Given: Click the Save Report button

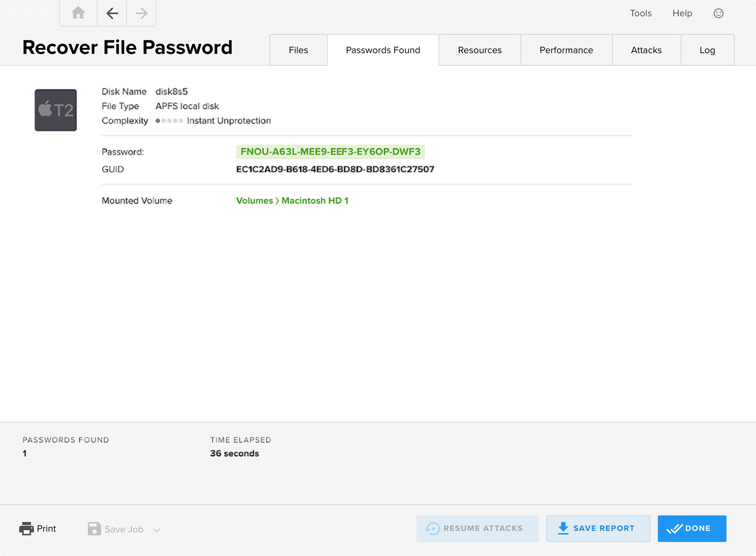Looking at the screenshot, I should pyautogui.click(x=598, y=528).
